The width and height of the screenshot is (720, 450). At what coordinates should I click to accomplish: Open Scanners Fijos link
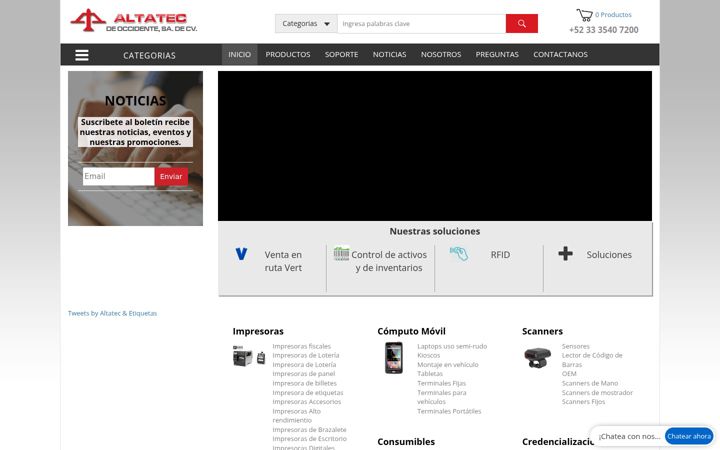[x=583, y=402]
